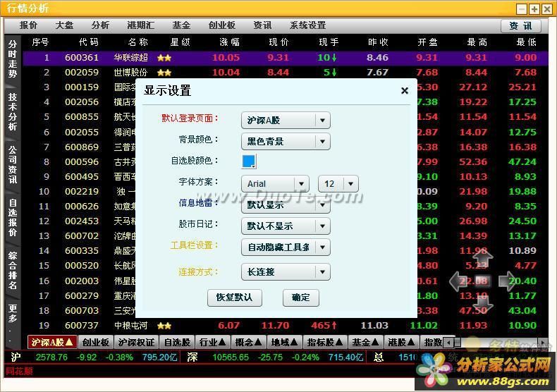Open the 地域 bottom tab
This screenshot has height=392, width=557.
coord(285,342)
